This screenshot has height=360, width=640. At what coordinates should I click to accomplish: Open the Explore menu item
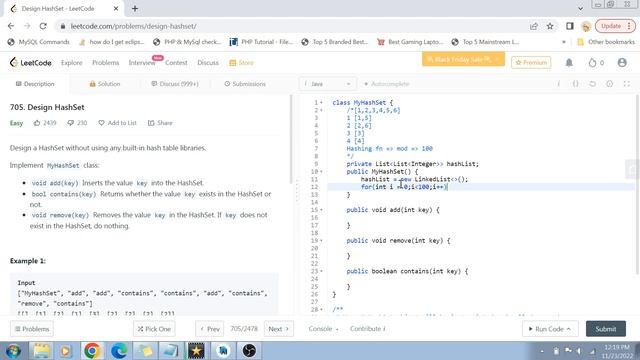point(72,62)
